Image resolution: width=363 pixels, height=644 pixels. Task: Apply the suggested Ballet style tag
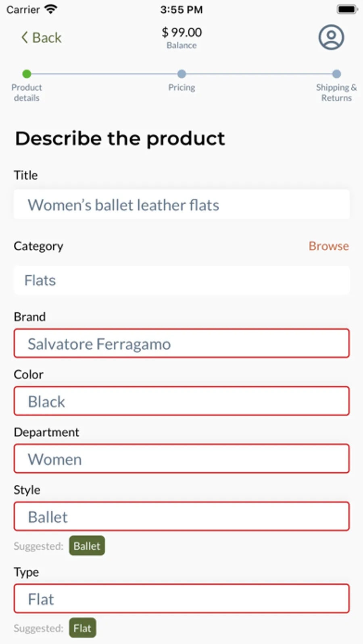tap(87, 546)
